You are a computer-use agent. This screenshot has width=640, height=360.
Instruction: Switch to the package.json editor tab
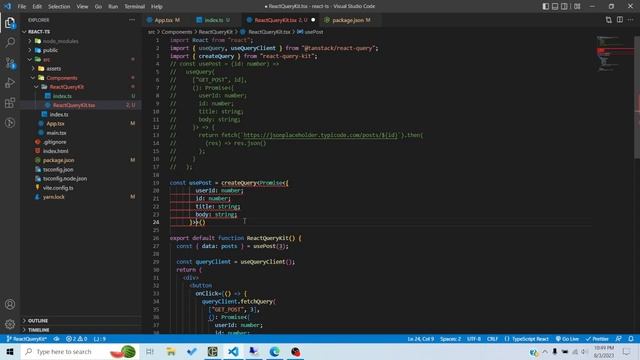pos(351,20)
